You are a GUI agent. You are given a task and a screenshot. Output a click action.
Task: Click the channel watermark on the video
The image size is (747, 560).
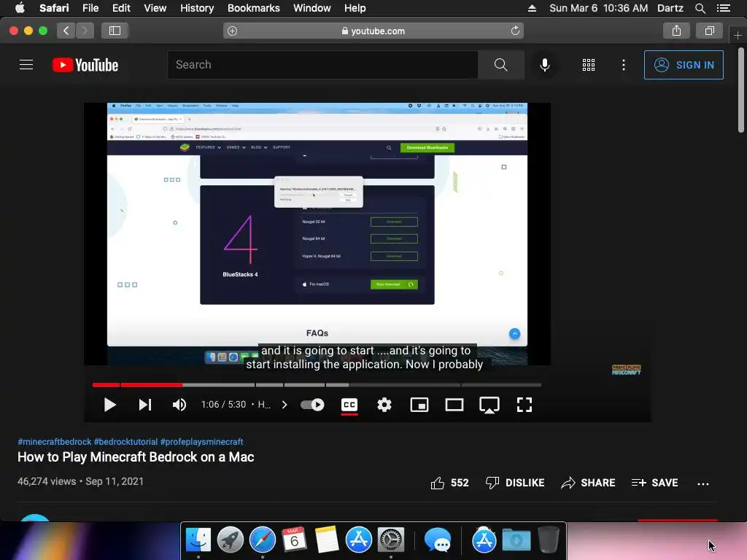coord(626,370)
